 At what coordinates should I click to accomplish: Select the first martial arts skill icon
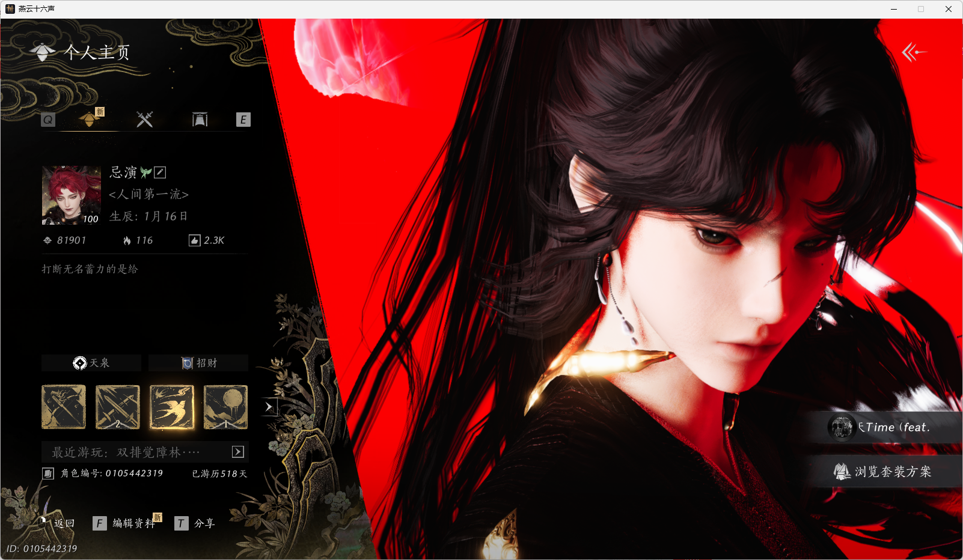(x=64, y=407)
